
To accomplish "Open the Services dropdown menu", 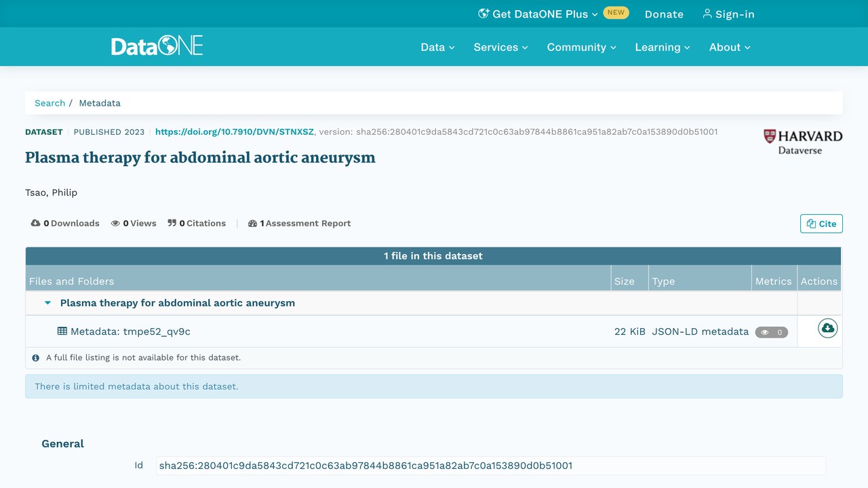I will tap(500, 47).
